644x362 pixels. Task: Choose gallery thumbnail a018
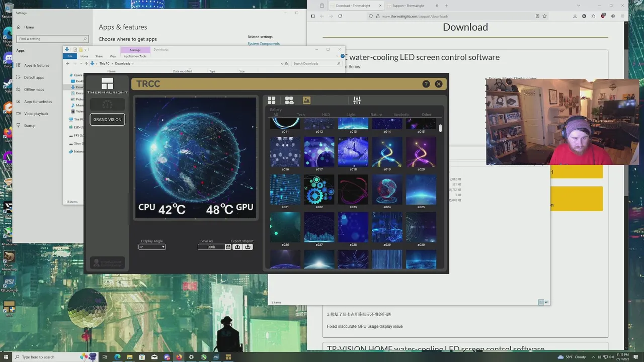353,152
